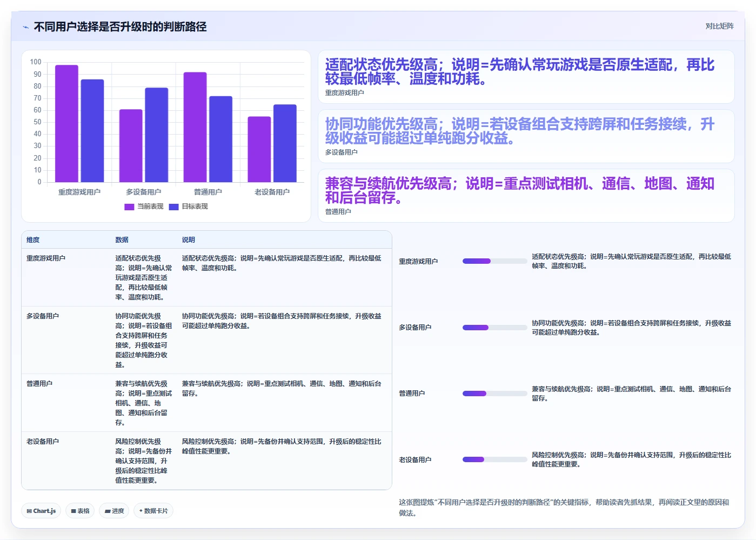Click the 重度游戏用户 x-axis label

pyautogui.click(x=79, y=192)
